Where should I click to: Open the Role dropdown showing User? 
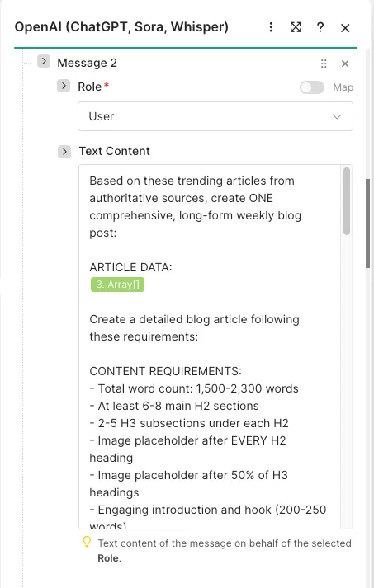coord(215,116)
